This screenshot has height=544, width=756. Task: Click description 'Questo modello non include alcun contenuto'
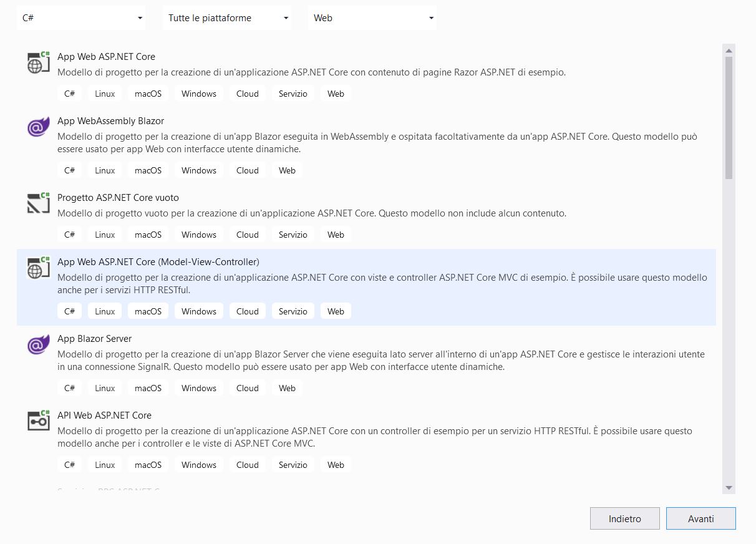(312, 213)
